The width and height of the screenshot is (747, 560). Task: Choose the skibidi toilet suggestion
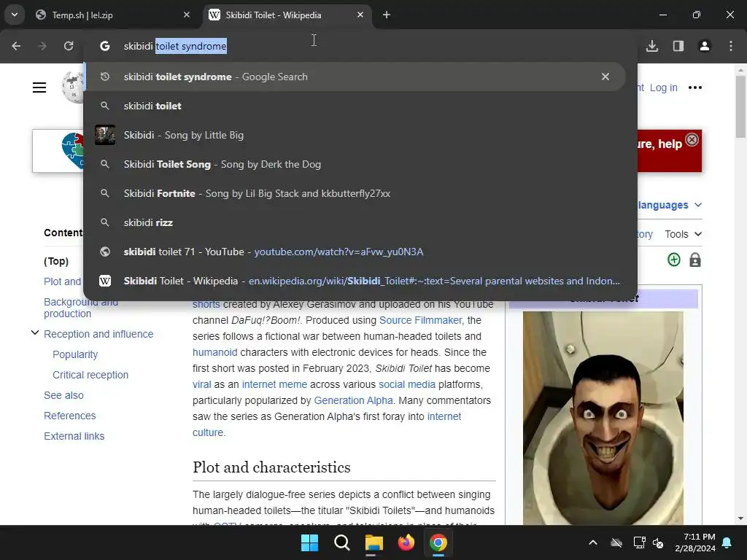[x=355, y=106]
